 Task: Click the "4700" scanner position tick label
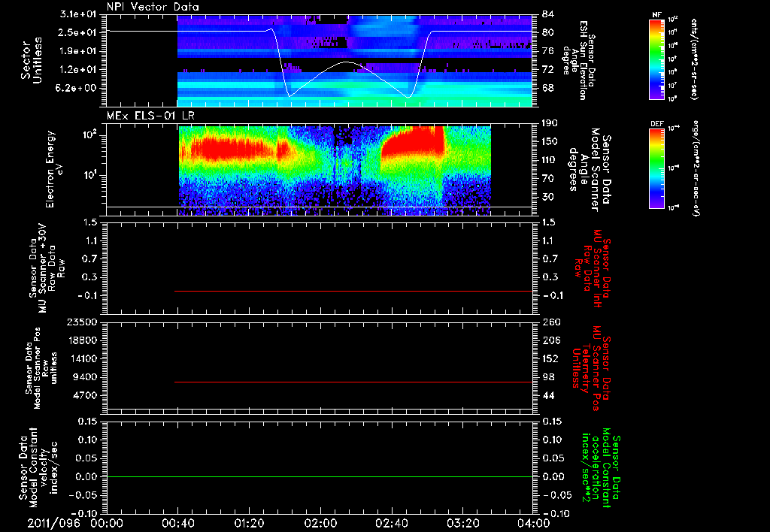86,395
